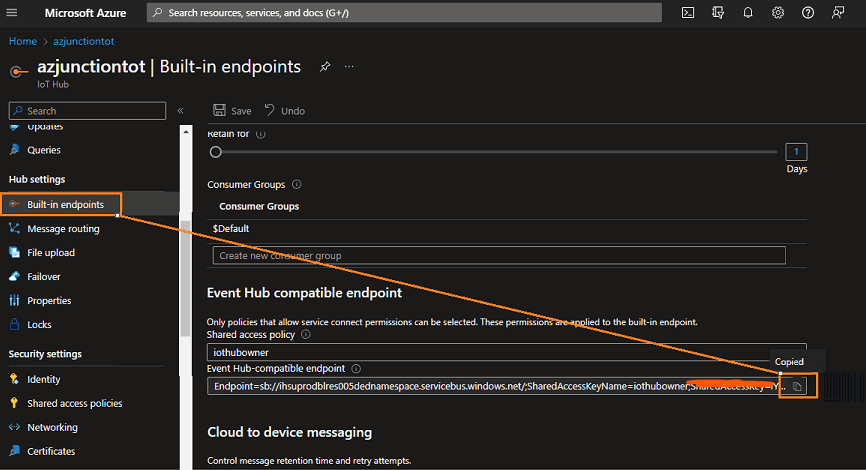Collapse the sidebar with double chevron
866x470 pixels.
click(181, 110)
